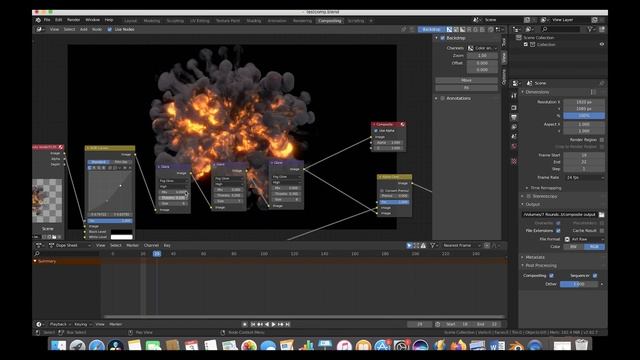The width and height of the screenshot is (640, 360).
Task: Click the Play animation button
Action: (x=273, y=324)
